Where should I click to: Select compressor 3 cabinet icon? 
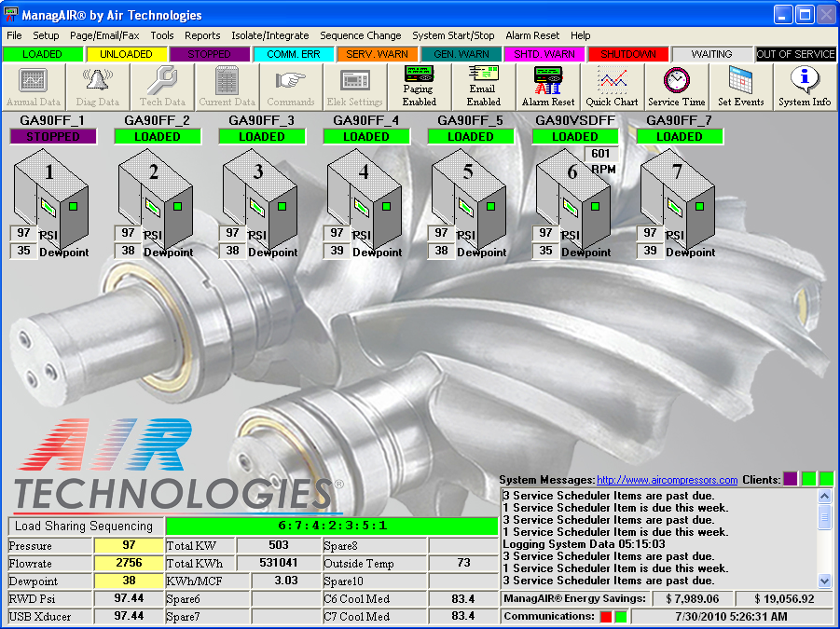260,198
